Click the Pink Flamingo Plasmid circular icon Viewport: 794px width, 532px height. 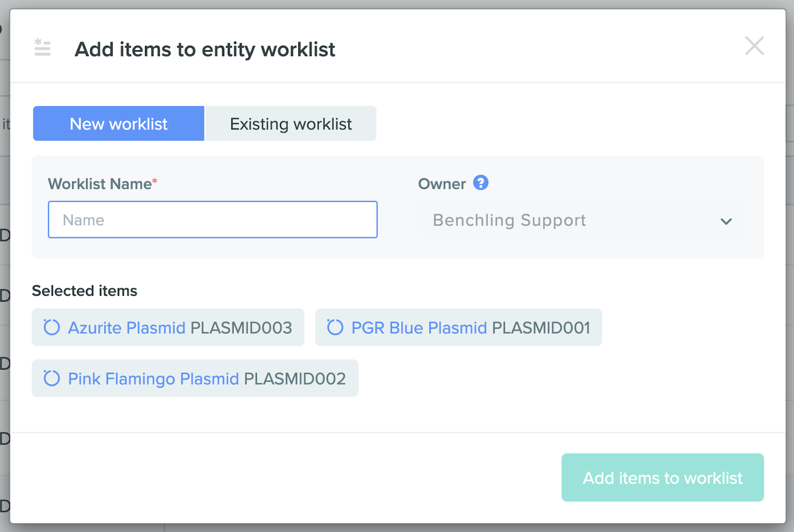point(52,379)
